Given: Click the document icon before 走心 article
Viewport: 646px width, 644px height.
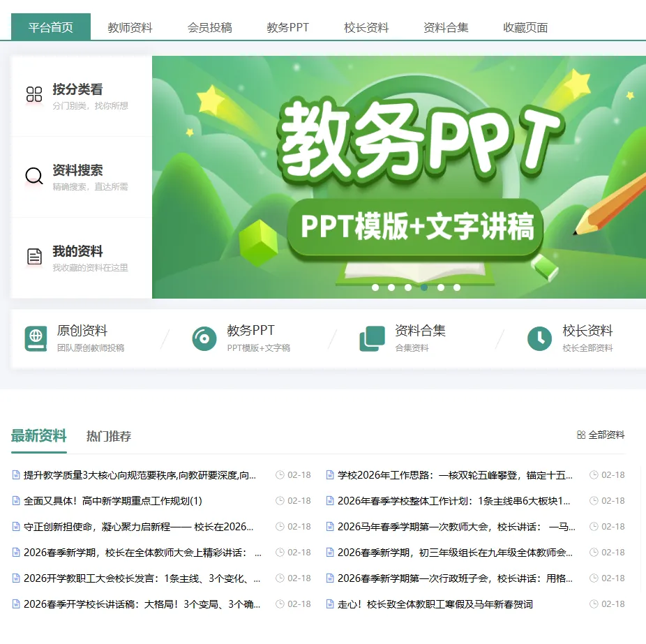Looking at the screenshot, I should click(329, 604).
